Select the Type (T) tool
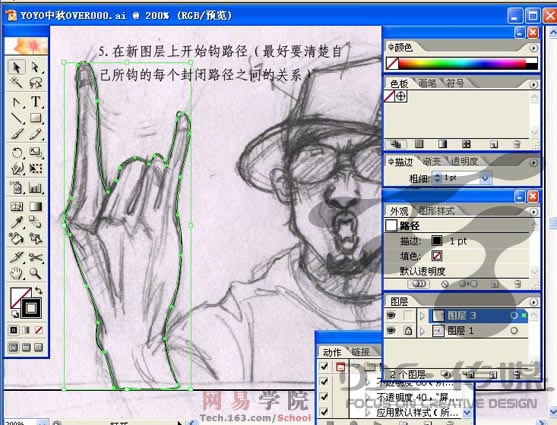557x425 pixels. [36, 102]
